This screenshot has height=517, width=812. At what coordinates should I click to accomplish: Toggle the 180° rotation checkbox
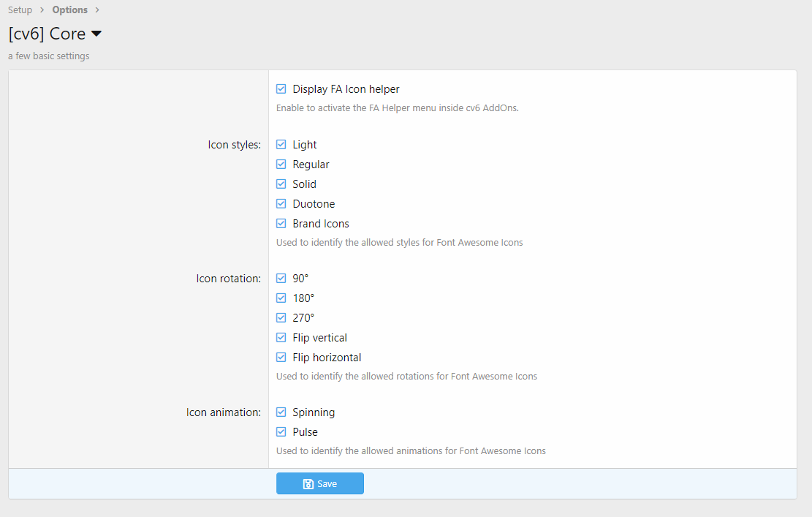point(281,298)
